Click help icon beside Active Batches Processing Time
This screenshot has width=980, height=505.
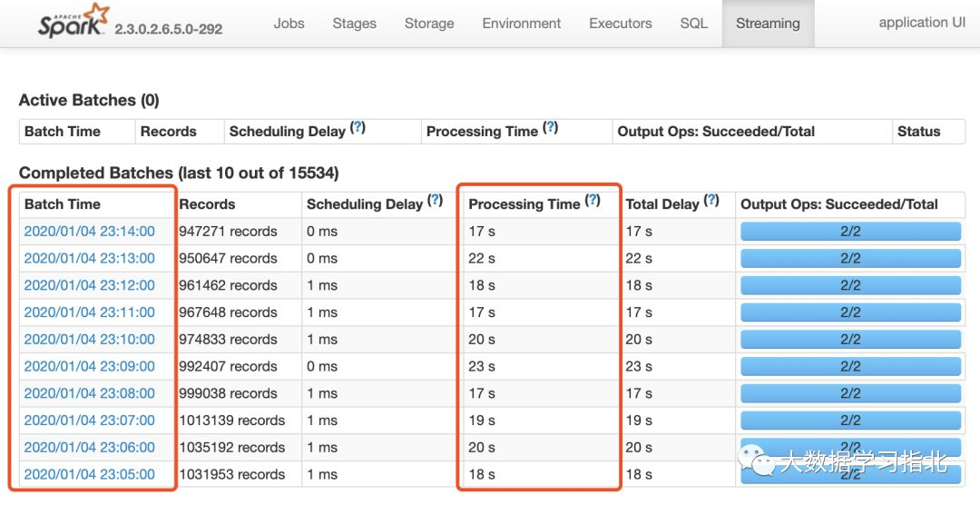551,128
